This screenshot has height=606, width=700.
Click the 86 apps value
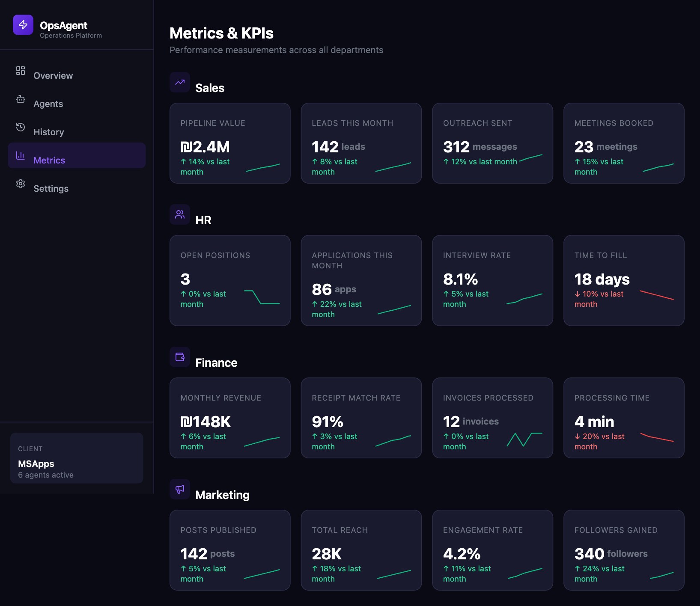click(x=334, y=289)
